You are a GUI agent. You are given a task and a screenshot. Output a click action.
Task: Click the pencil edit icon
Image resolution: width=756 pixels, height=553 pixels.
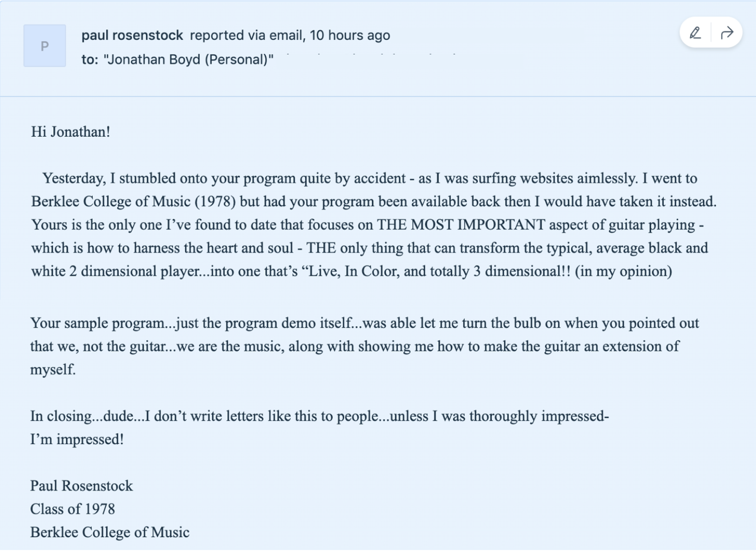click(x=695, y=33)
